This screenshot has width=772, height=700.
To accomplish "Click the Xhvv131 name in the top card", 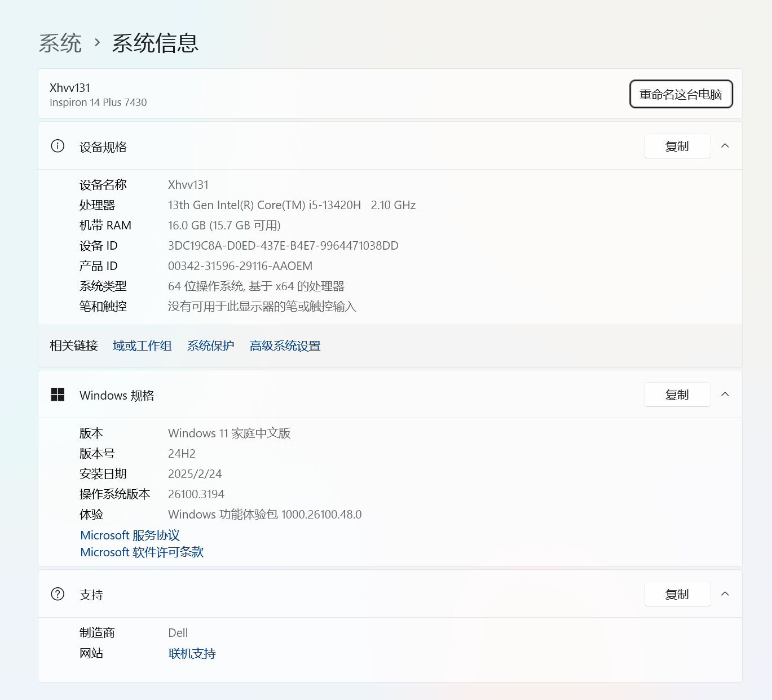I will pyautogui.click(x=70, y=87).
